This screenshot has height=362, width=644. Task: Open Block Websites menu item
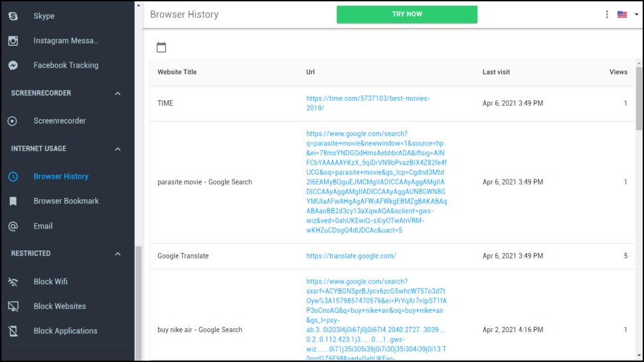pyautogui.click(x=60, y=306)
